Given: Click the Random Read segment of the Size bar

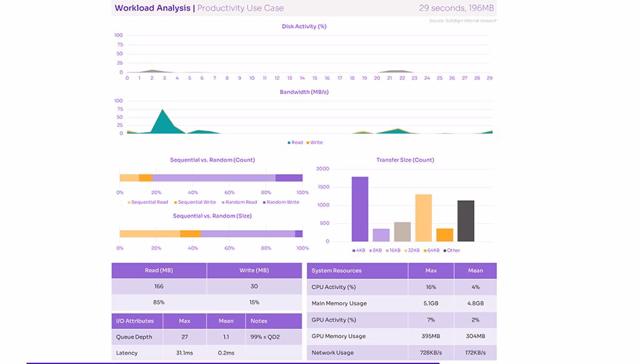Looking at the screenshot, I should click(248, 234).
